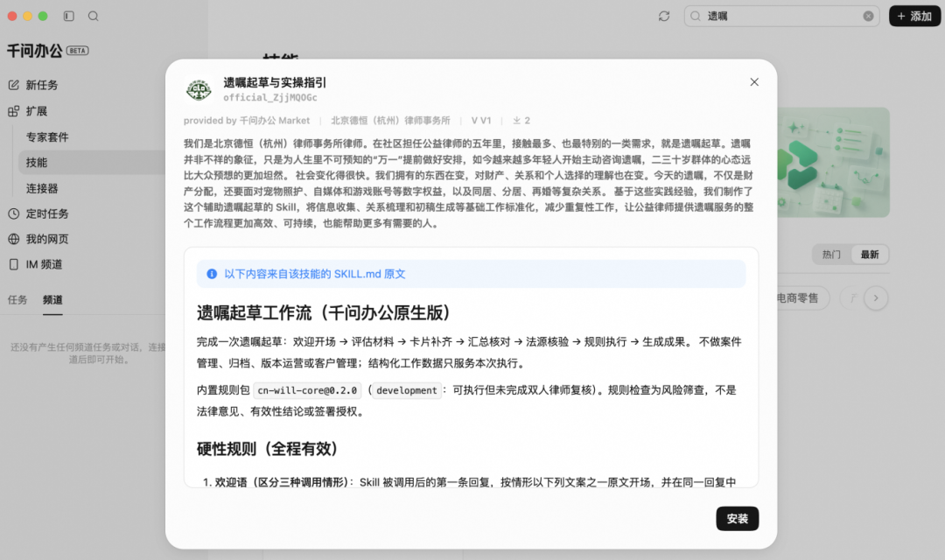Click the 千问办公 app title

pyautogui.click(x=34, y=51)
